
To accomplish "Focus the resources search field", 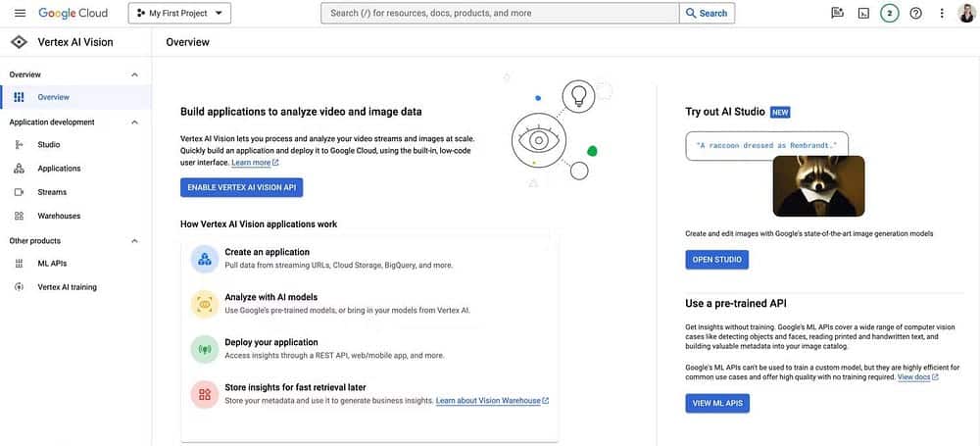I will pyautogui.click(x=500, y=13).
